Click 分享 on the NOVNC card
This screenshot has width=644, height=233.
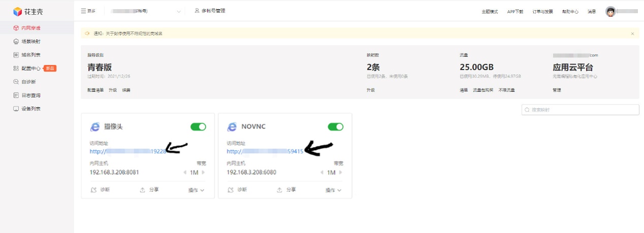point(286,190)
